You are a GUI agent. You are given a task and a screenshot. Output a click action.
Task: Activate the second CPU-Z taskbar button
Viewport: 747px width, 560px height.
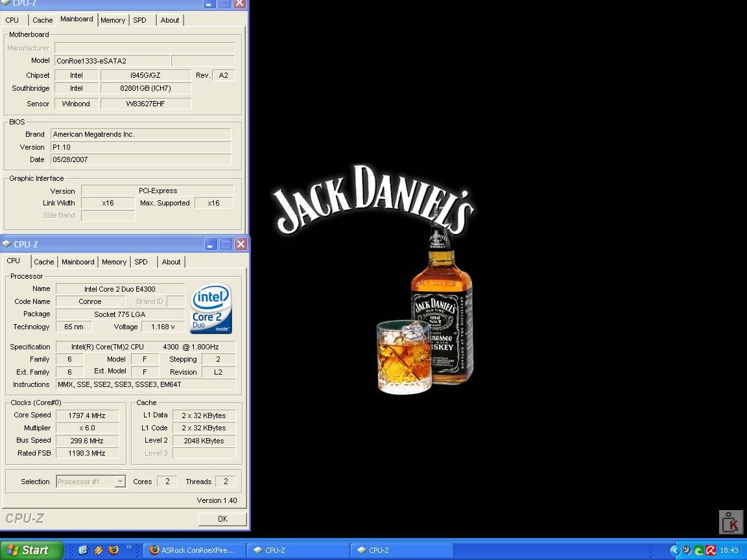click(402, 550)
